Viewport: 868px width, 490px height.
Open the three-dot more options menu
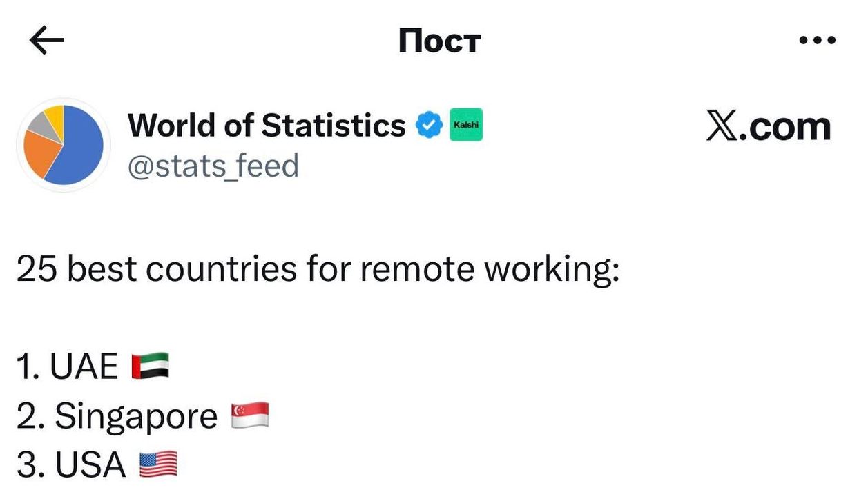[817, 41]
